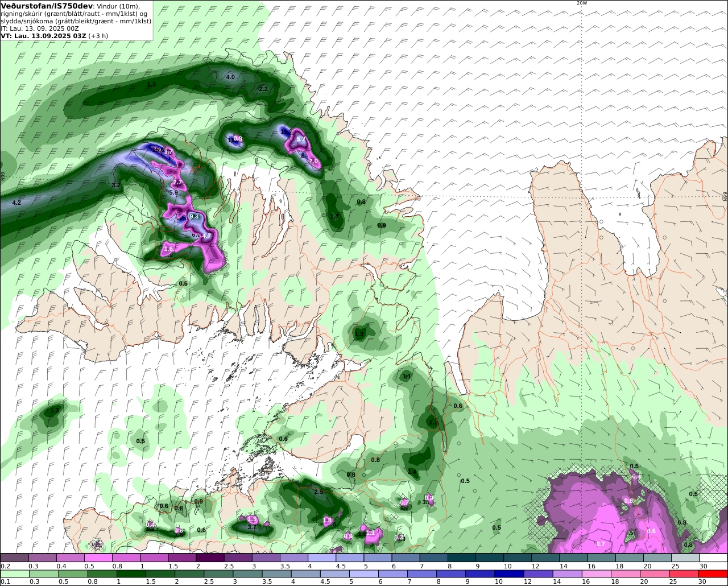The image size is (728, 586).
Task: Click the '4.0' precipitation value on the map
Action: (x=230, y=77)
